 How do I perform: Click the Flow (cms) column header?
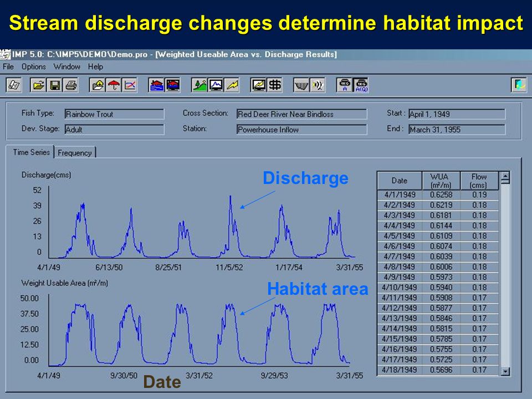479,181
